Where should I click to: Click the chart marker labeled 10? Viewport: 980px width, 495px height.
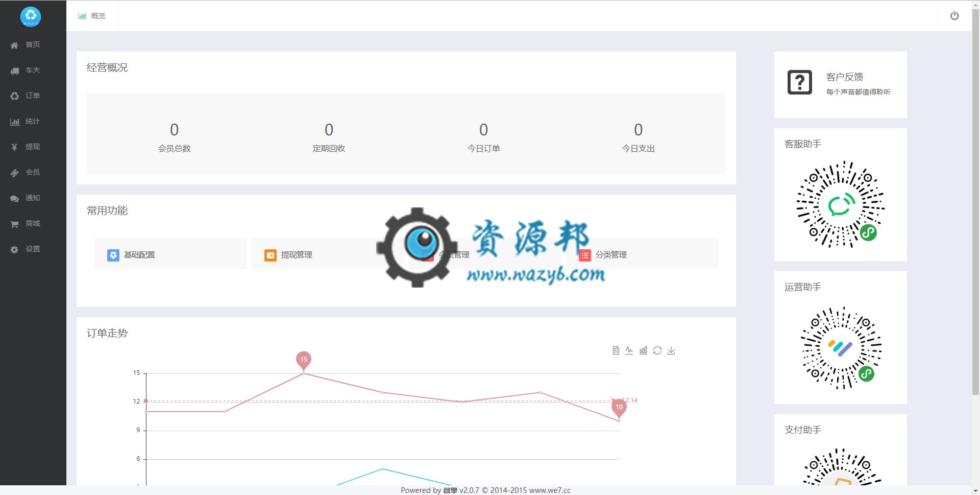(x=619, y=408)
